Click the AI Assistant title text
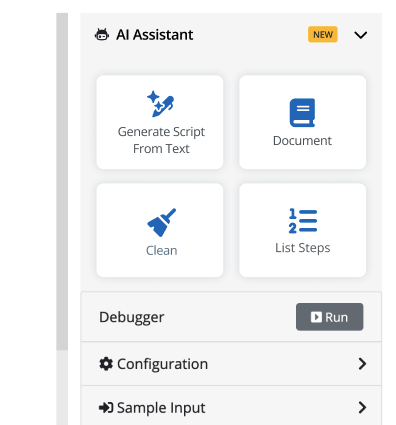396x425 pixels. (x=155, y=35)
